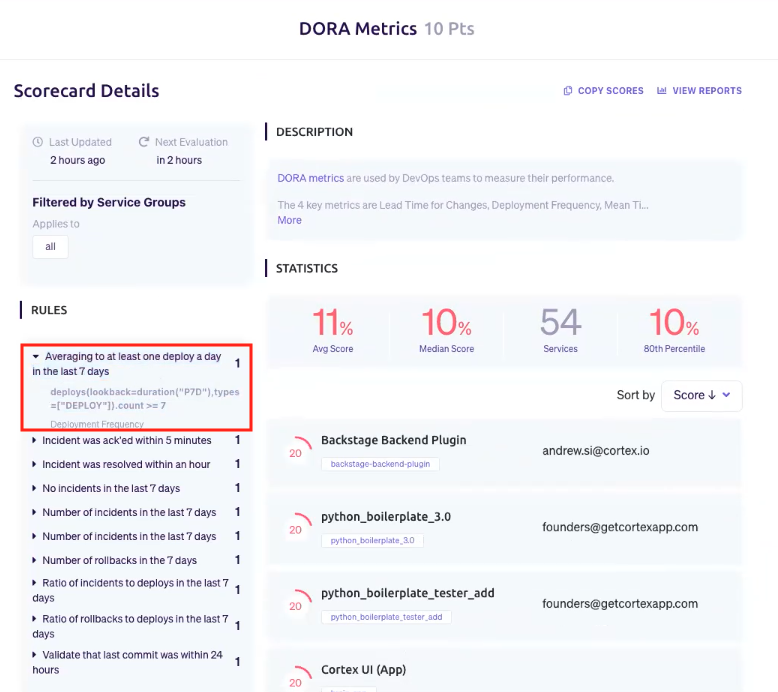Expand Ratio of rollbacks to deploys rule
The width and height of the screenshot is (778, 692).
tap(34, 619)
